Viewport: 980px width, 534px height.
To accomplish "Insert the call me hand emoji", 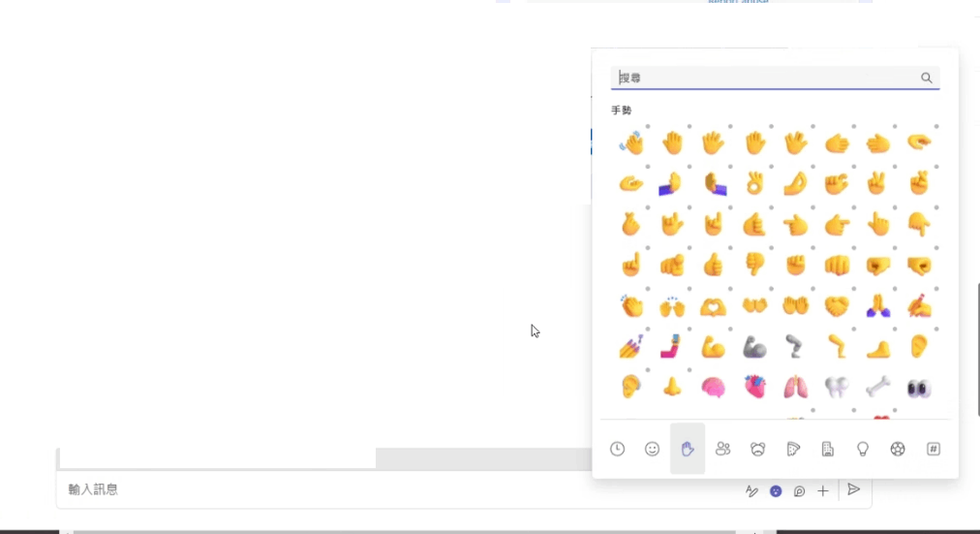I will pyautogui.click(x=754, y=225).
